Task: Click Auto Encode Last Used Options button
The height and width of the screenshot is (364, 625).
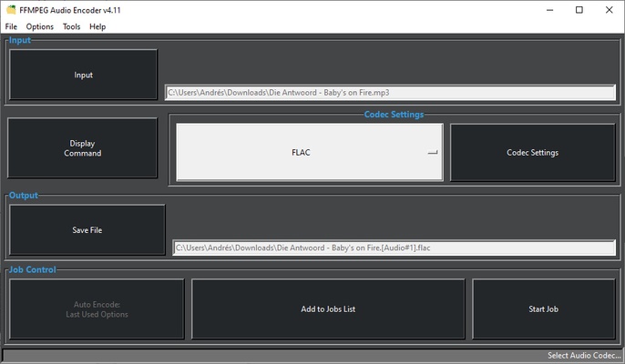Action: click(97, 309)
